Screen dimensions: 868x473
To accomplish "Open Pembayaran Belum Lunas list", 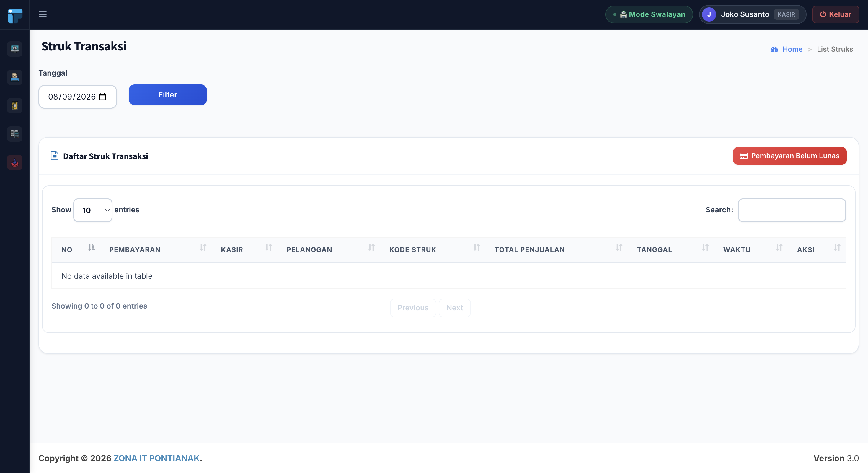I will pyautogui.click(x=789, y=156).
